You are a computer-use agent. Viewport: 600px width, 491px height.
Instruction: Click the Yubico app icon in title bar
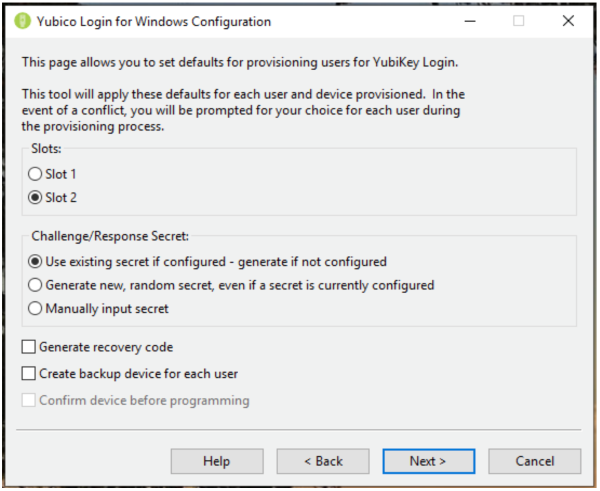[x=23, y=21]
